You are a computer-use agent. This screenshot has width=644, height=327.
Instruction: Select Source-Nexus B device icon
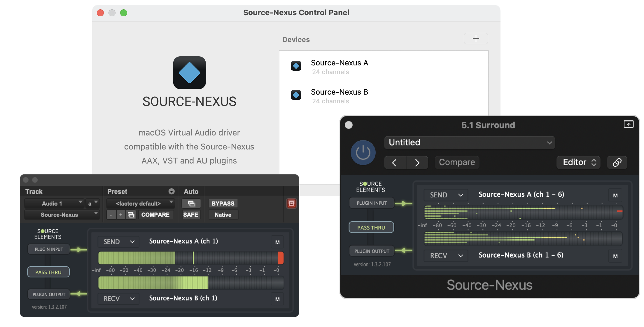296,95
